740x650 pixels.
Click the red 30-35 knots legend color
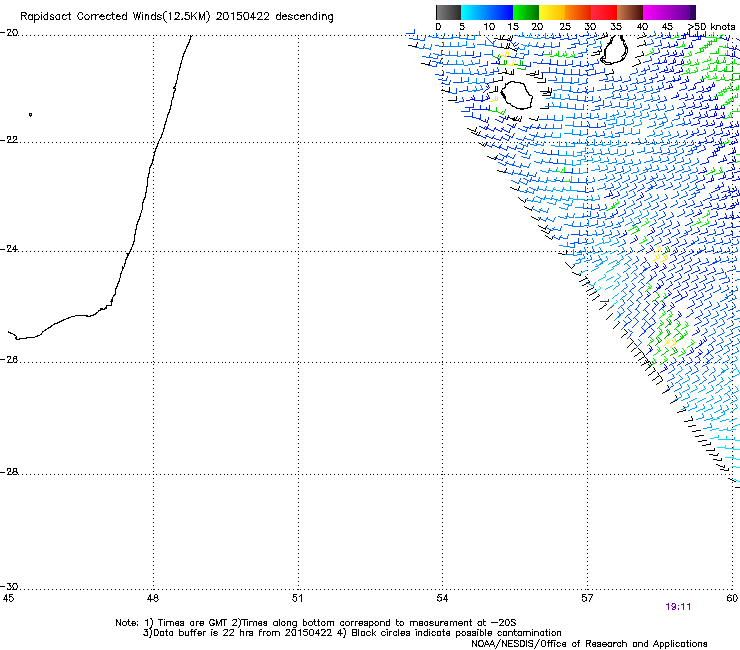(x=604, y=12)
